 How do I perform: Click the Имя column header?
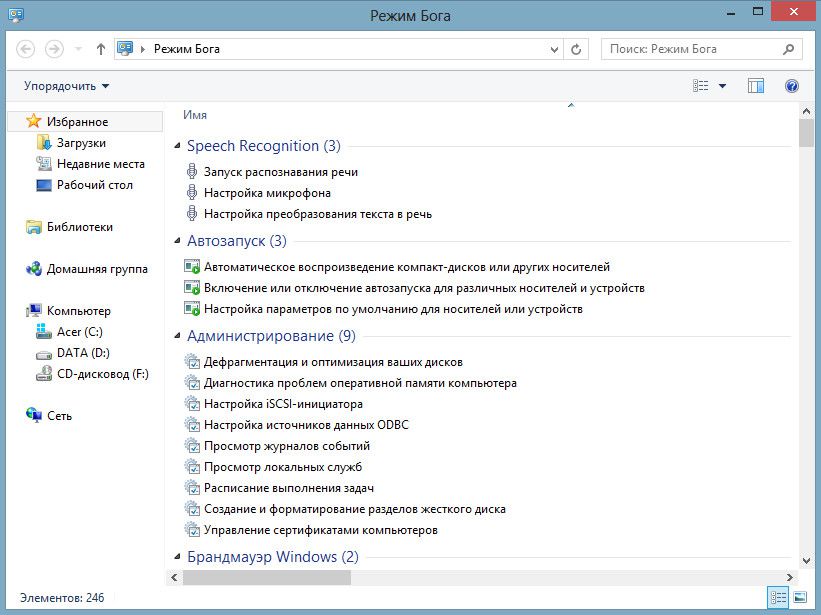195,115
